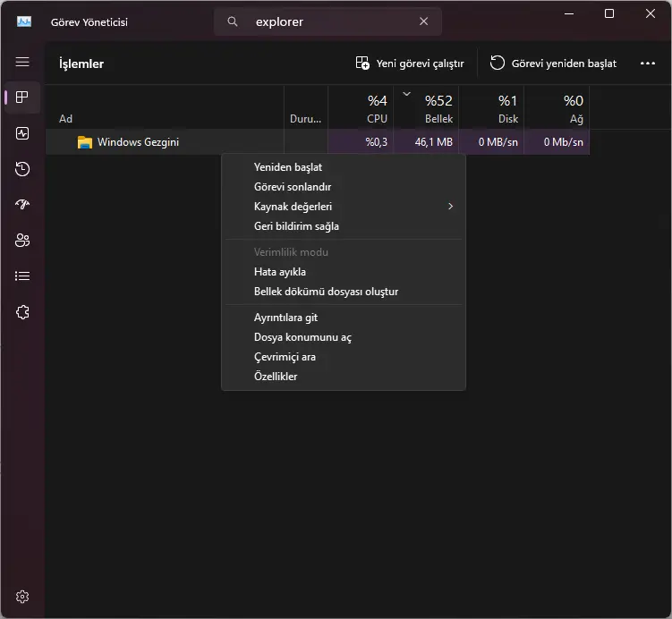Image resolution: width=672 pixels, height=619 pixels.
Task: Select Geri bildirim sağla menu item
Action: (344, 226)
